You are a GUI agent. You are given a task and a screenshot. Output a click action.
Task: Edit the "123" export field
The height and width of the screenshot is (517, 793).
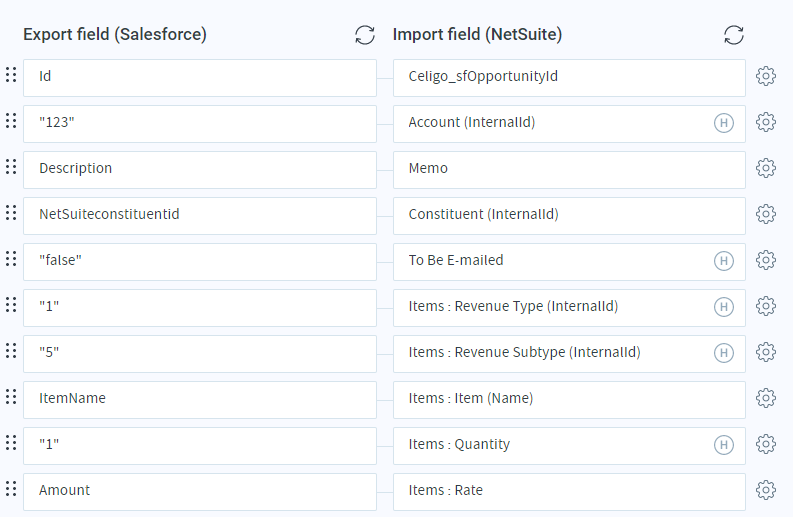click(x=200, y=124)
